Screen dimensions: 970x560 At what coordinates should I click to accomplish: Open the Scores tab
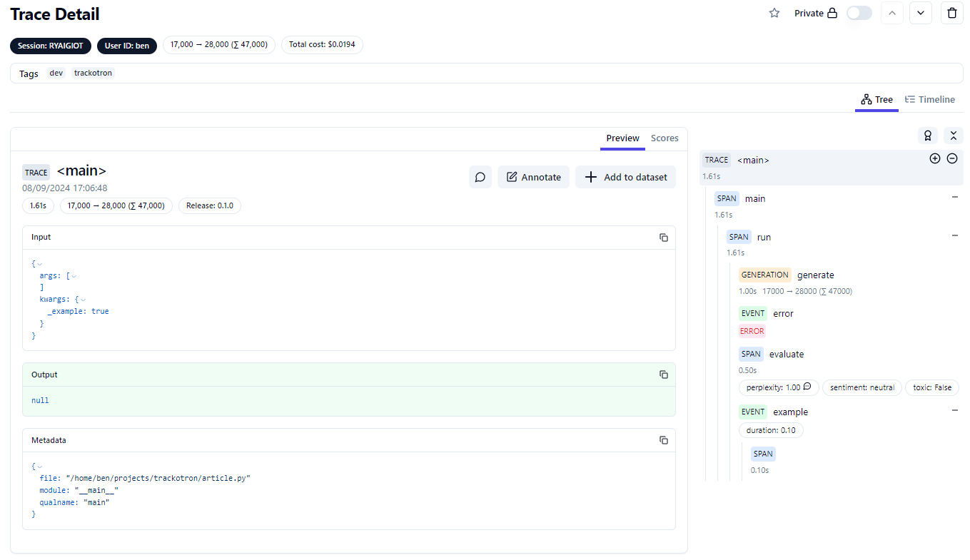(x=664, y=138)
